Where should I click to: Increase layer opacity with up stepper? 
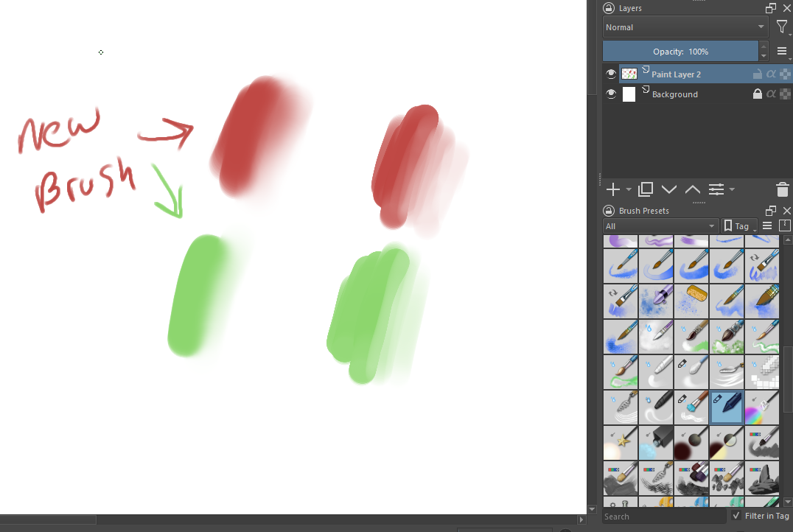click(x=764, y=47)
